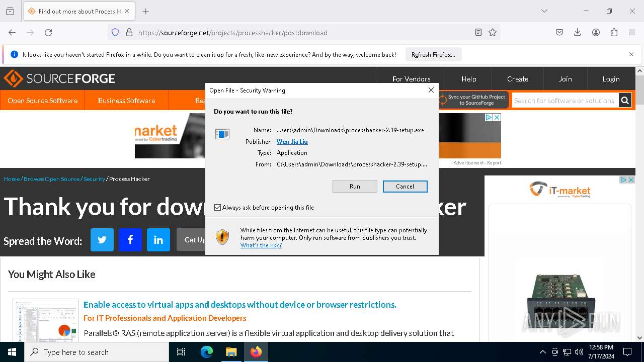The image size is (644, 362).
Task: Open Firefox tab list icon at top-left
Action: click(10, 11)
